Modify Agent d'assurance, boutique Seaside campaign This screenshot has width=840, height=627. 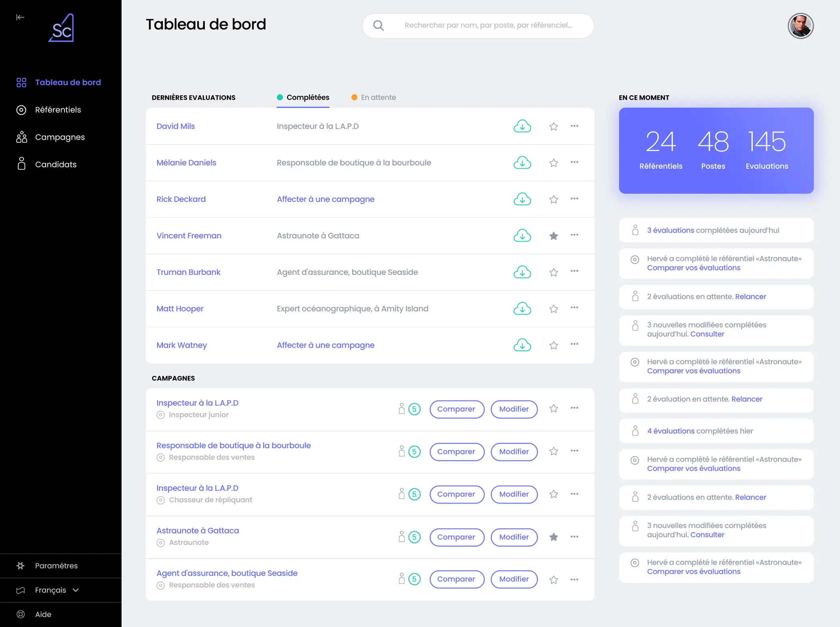514,579
